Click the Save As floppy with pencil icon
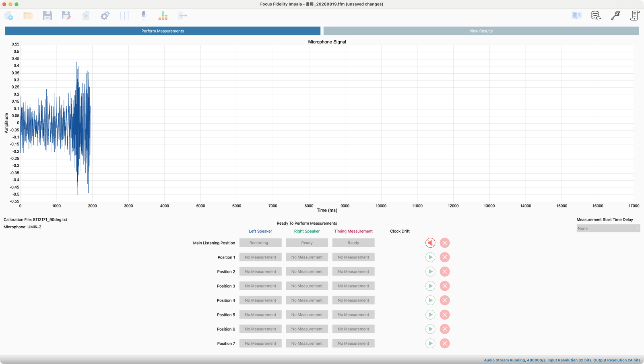The image size is (644, 364). (66, 16)
